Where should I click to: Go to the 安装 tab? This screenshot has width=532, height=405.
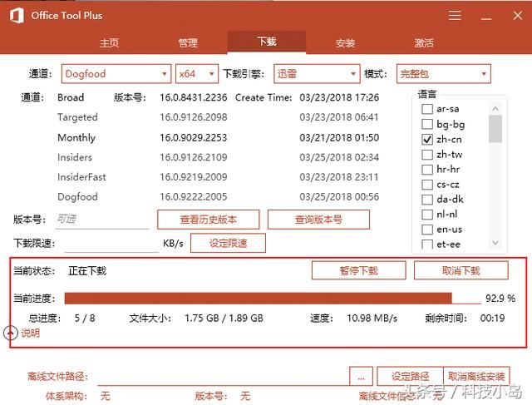[x=346, y=42]
